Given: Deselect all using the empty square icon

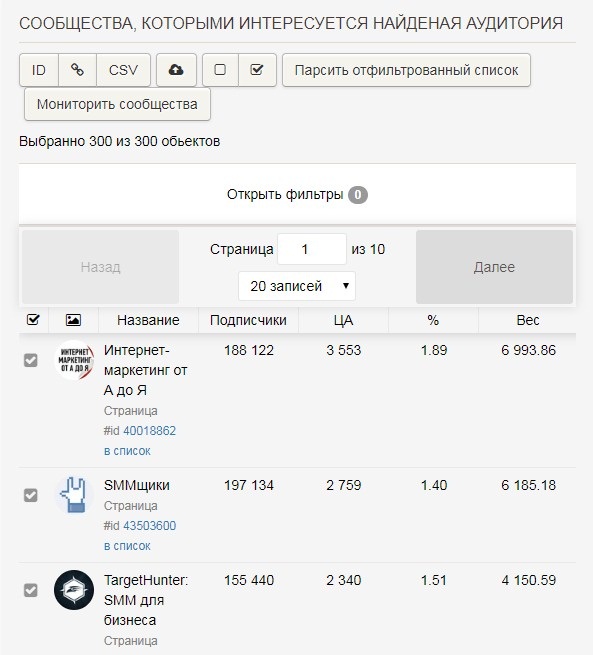Looking at the screenshot, I should click(x=220, y=70).
